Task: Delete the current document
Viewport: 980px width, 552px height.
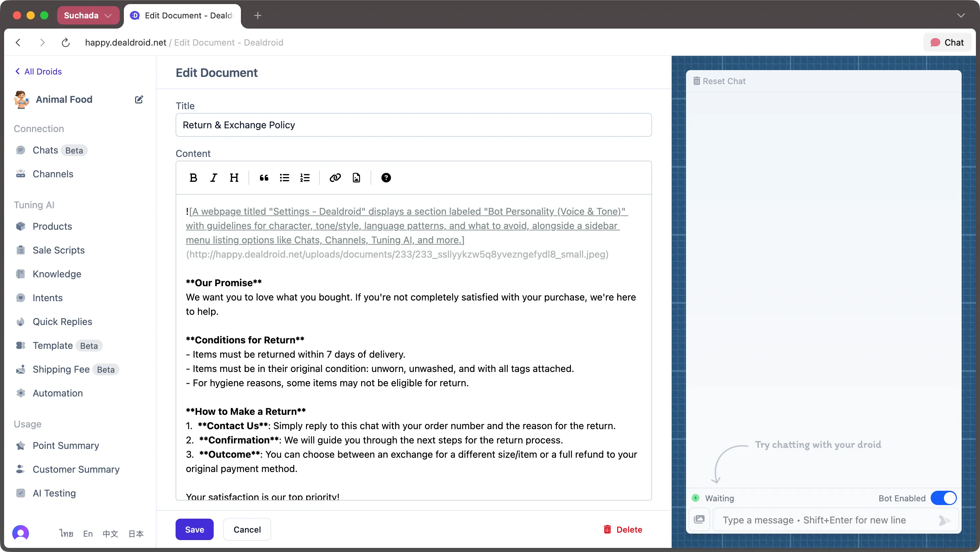Action: coord(622,529)
